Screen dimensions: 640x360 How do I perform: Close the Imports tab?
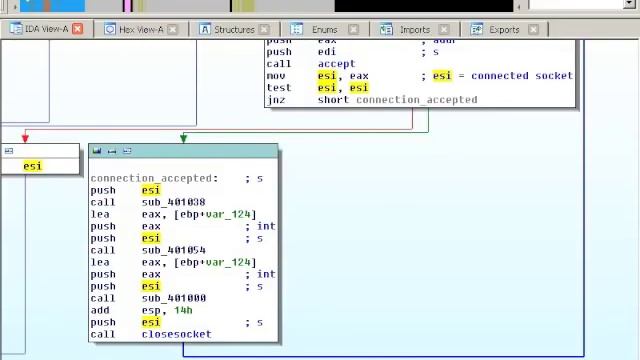click(x=444, y=29)
